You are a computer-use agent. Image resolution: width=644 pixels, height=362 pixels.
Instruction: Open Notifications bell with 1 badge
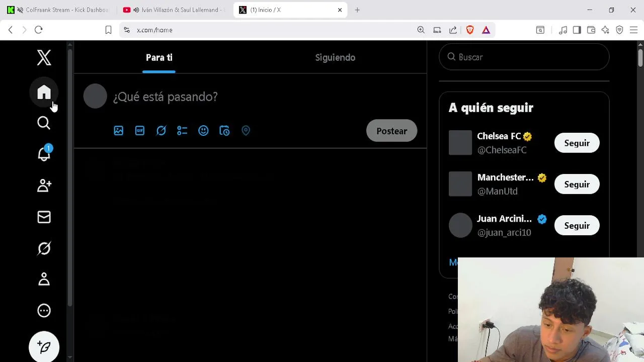(44, 154)
